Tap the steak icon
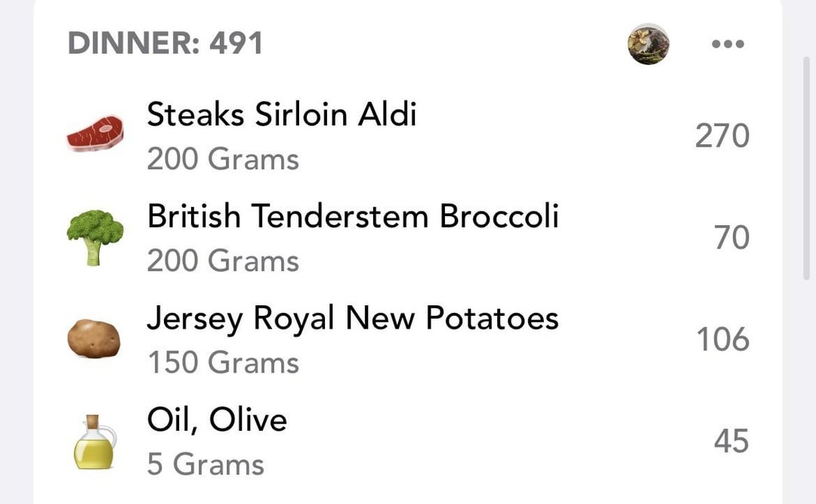The height and width of the screenshot is (504, 816). click(94, 135)
